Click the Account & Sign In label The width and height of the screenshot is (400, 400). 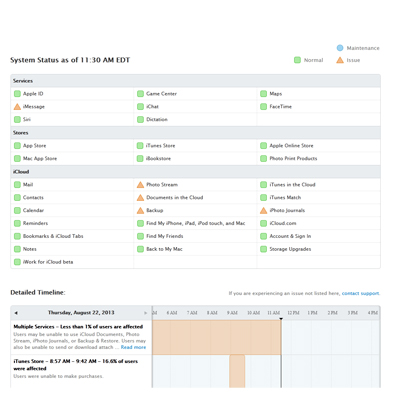[x=290, y=236]
